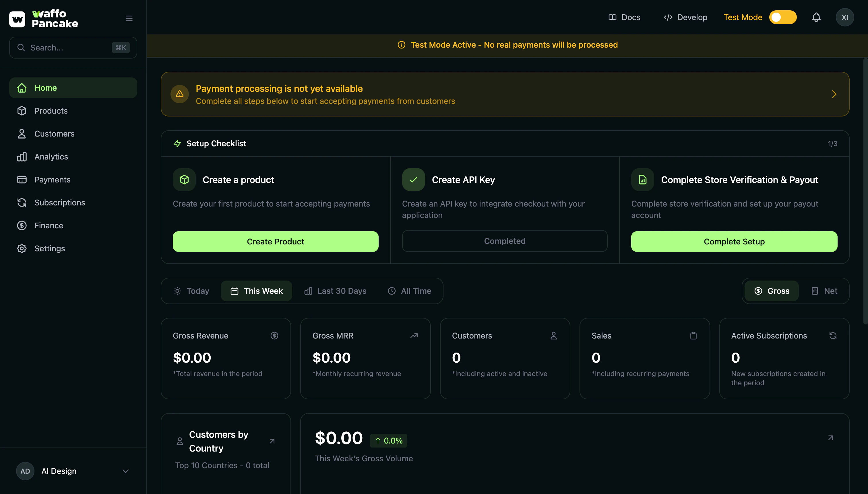Open gross volume chart details arrow

coord(830,438)
